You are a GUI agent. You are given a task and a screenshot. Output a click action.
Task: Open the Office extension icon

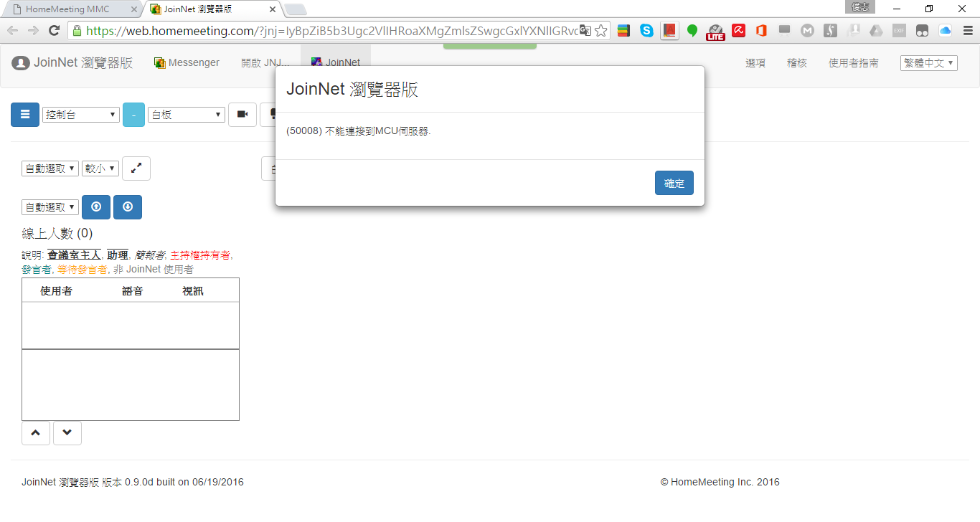coord(761,30)
